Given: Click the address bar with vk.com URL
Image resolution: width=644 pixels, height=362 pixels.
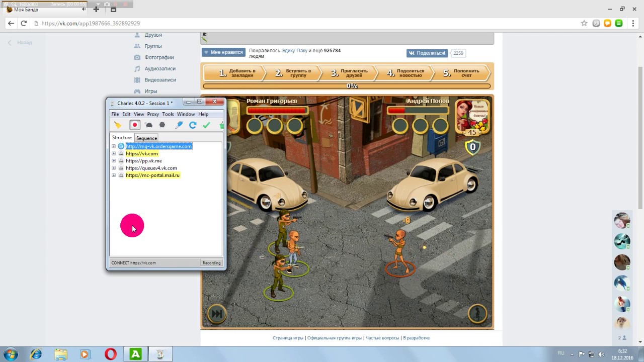Looking at the screenshot, I should [x=302, y=23].
